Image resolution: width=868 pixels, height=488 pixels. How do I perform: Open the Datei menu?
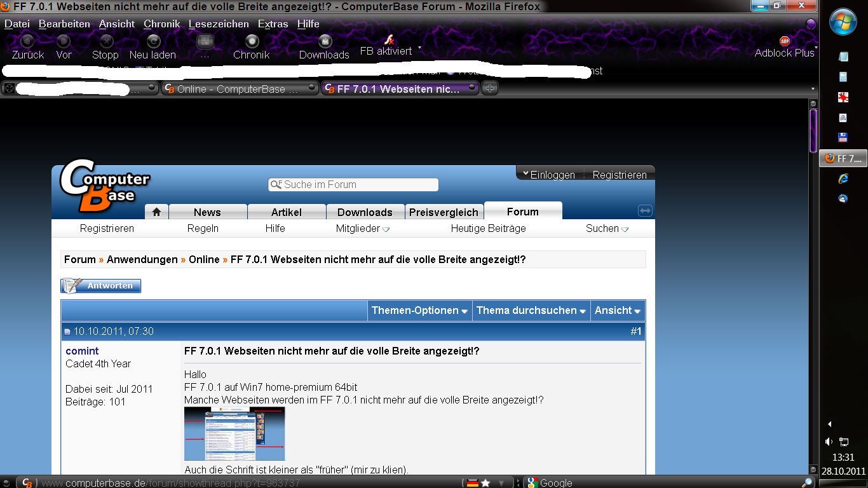coord(17,24)
